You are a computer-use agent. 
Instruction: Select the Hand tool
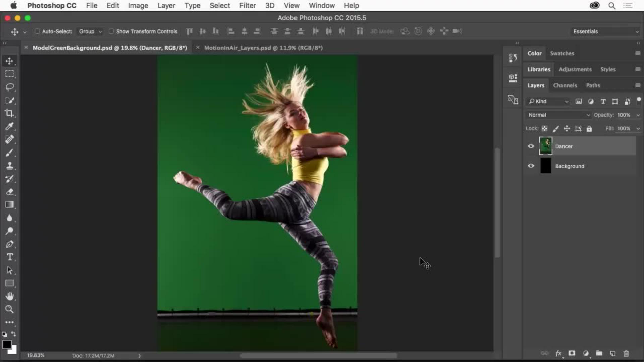[x=9, y=296]
